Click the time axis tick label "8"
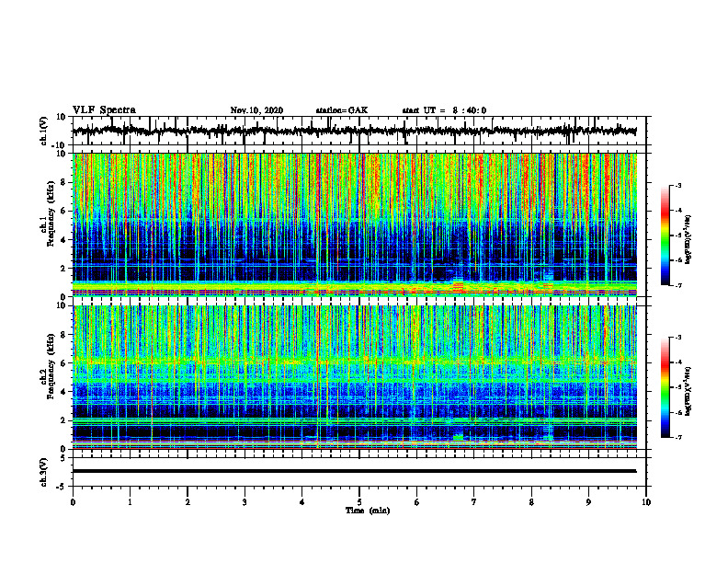Screen dimensions: 728x563 531,502
